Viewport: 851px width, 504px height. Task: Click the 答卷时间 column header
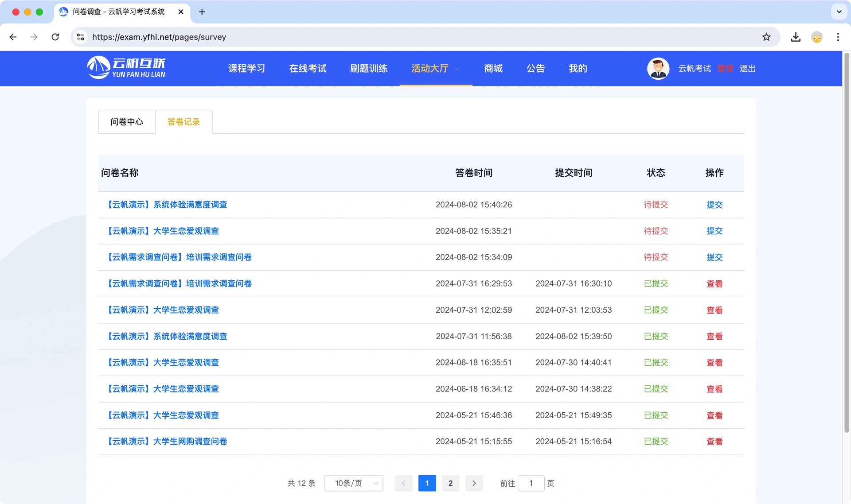tap(474, 173)
